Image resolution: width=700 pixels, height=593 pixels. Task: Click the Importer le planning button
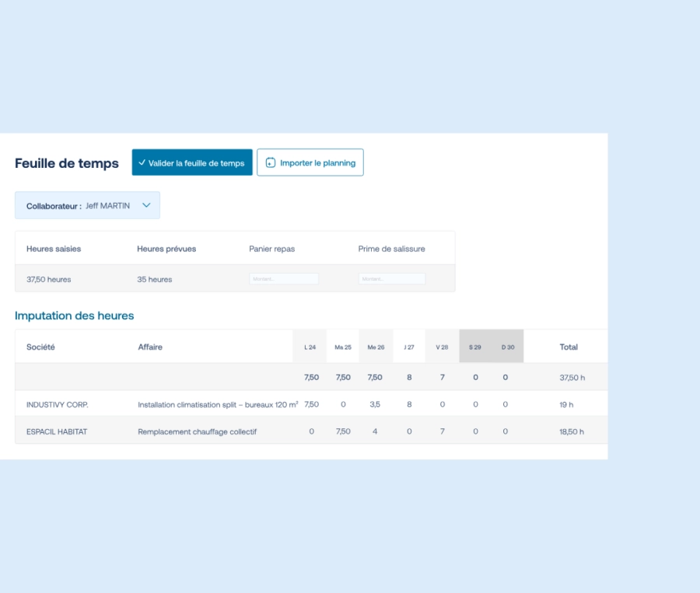(310, 162)
